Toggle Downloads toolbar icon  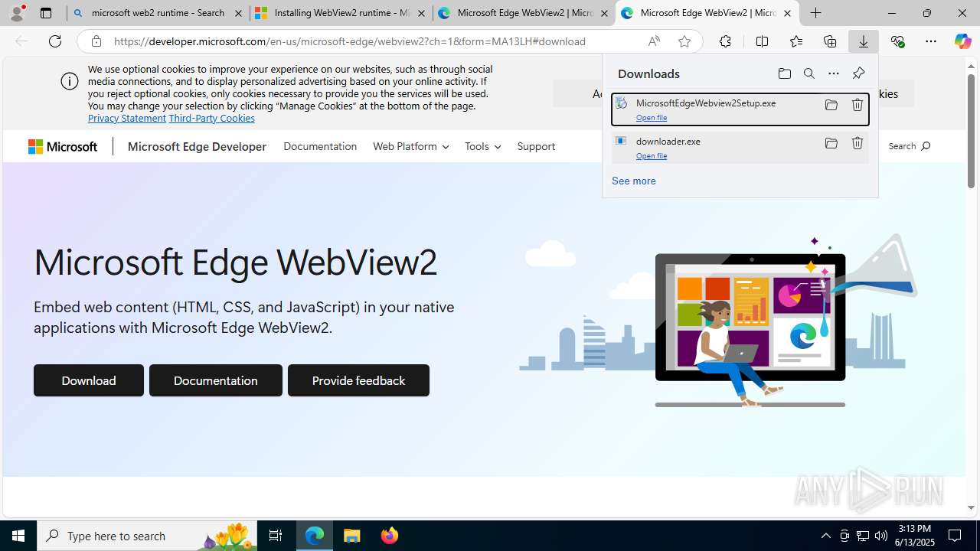(x=864, y=41)
